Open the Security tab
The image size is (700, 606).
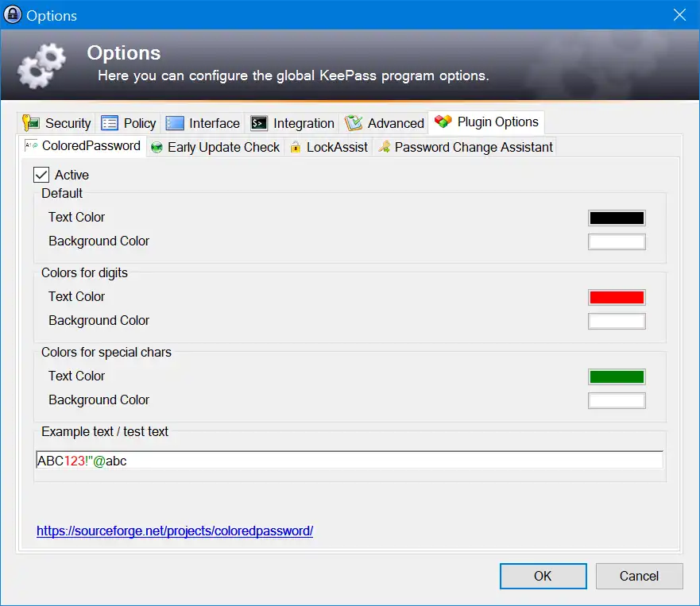pyautogui.click(x=56, y=123)
